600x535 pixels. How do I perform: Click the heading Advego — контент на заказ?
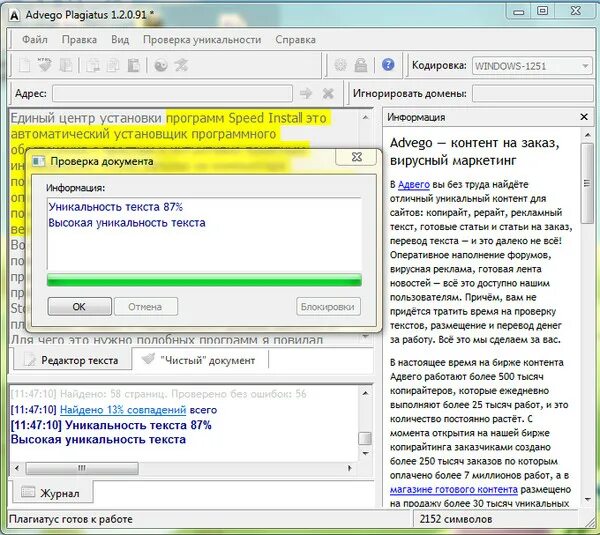(x=474, y=143)
